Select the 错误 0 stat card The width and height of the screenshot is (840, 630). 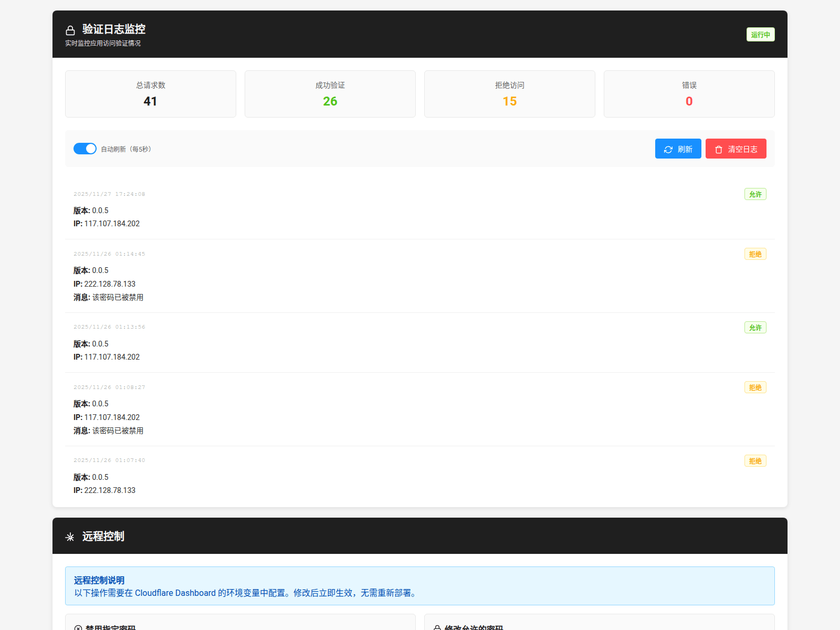click(x=689, y=94)
